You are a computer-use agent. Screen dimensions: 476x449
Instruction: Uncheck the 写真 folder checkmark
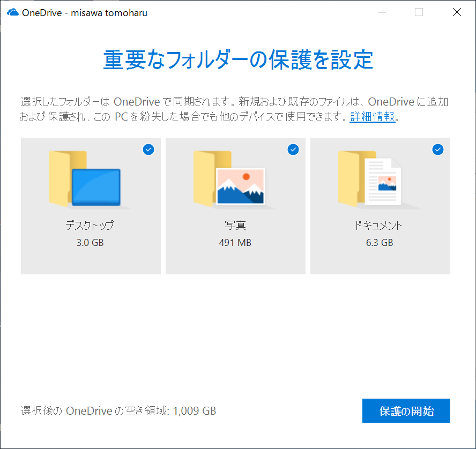[x=293, y=149]
